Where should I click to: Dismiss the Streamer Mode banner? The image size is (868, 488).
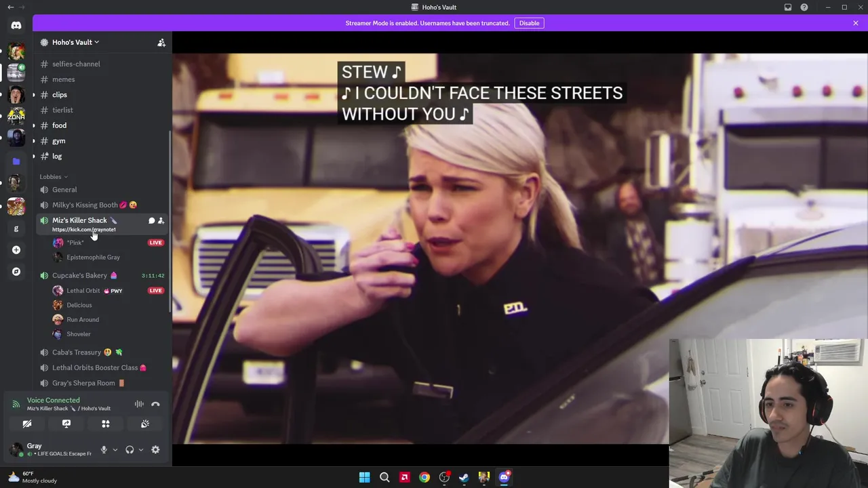856,23
